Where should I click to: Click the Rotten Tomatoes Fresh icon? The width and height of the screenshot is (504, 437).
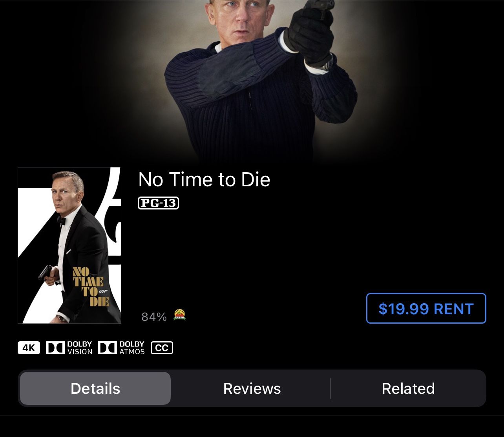pyautogui.click(x=179, y=315)
